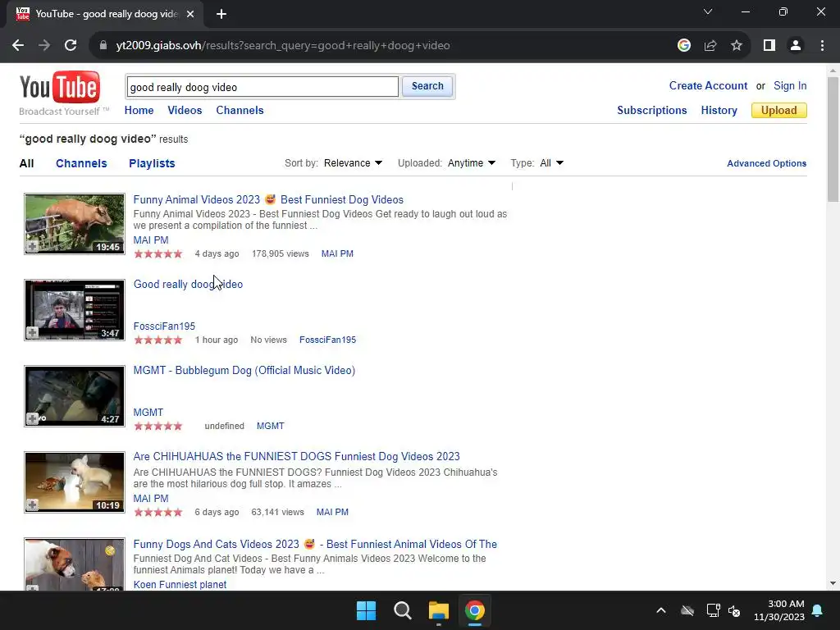Click MGMT channel link beside undefined
This screenshot has width=840, height=630.
pyautogui.click(x=271, y=426)
